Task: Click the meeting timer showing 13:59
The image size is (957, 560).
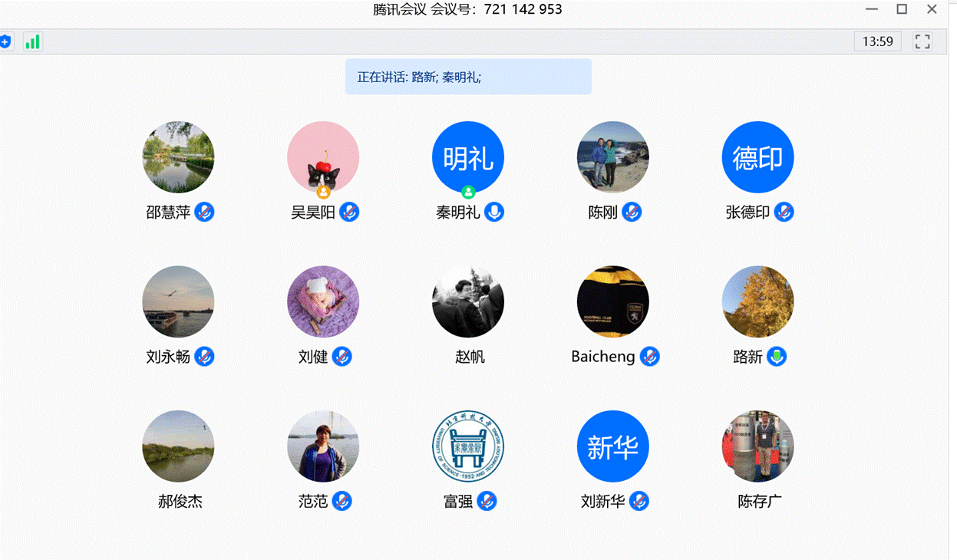Action: (x=877, y=41)
